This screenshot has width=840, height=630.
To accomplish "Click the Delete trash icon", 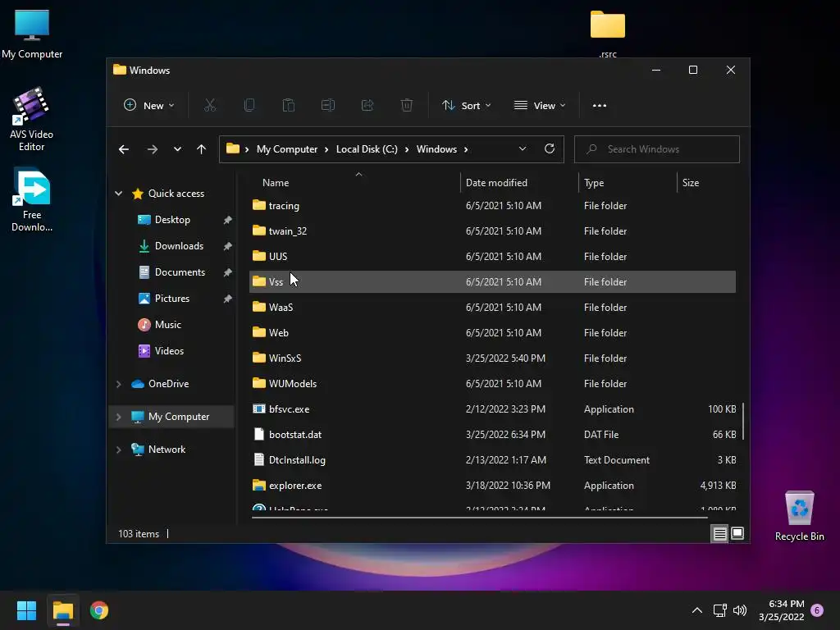I will click(407, 106).
